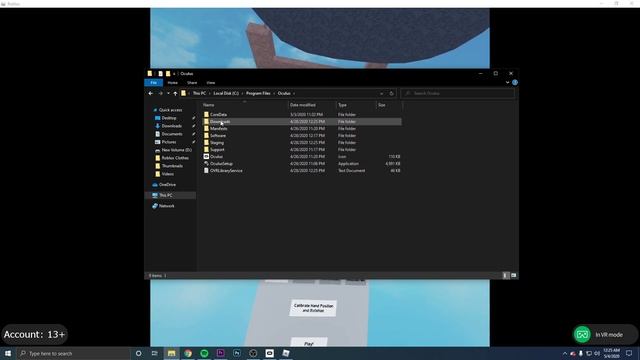Select Local Disk (C:) in the address bar
The width and height of the screenshot is (640, 360).
pyautogui.click(x=226, y=93)
